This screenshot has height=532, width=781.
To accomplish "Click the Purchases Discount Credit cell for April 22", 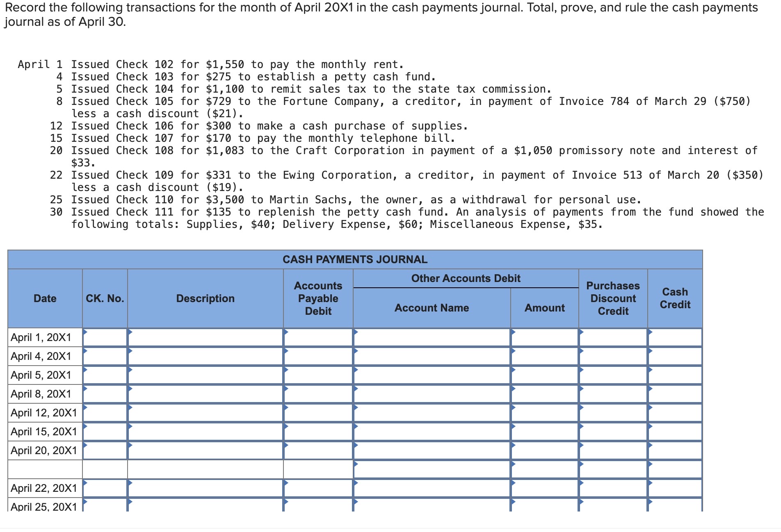I will [x=613, y=488].
